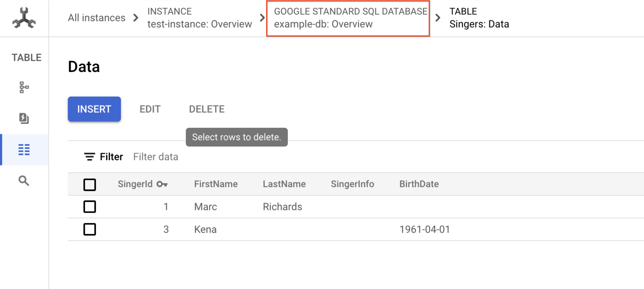Click INSERT button to add new row
The height and width of the screenshot is (289, 644).
point(94,109)
